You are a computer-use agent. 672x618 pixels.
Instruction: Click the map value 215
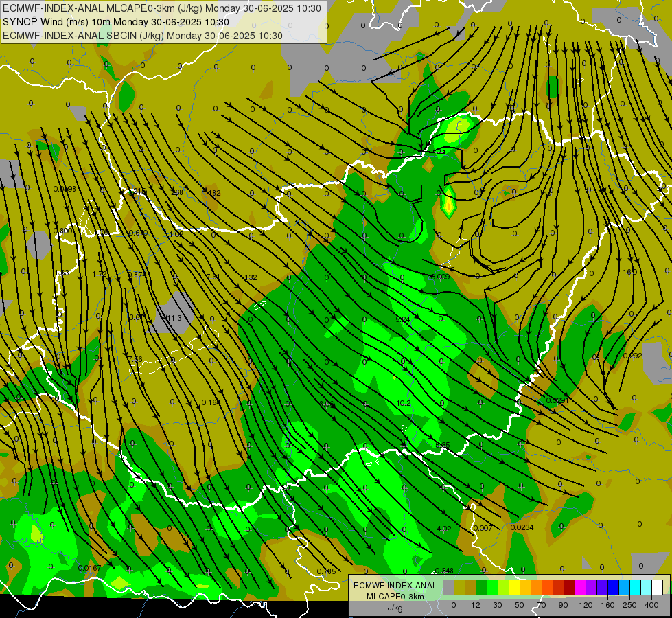140,192
